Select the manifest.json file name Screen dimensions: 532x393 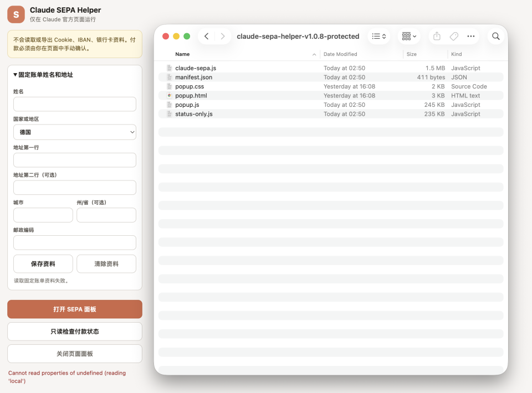pos(194,77)
